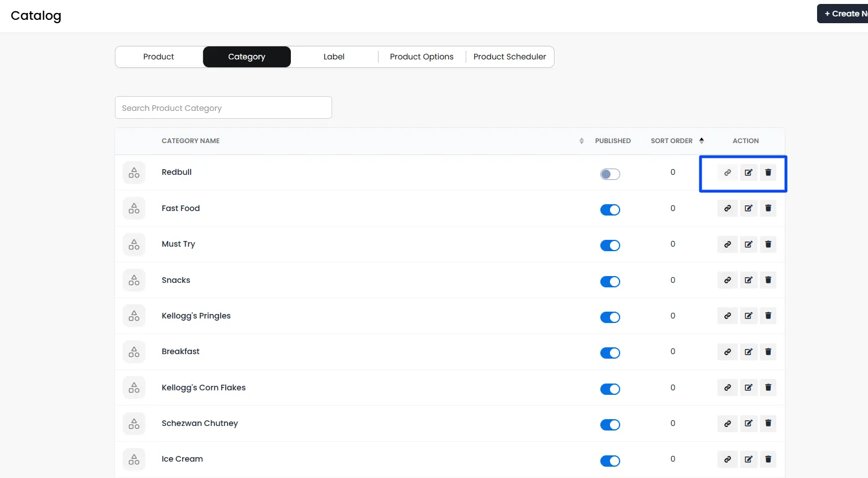The width and height of the screenshot is (868, 478).
Task: Edit the Redbull category
Action: [749, 173]
